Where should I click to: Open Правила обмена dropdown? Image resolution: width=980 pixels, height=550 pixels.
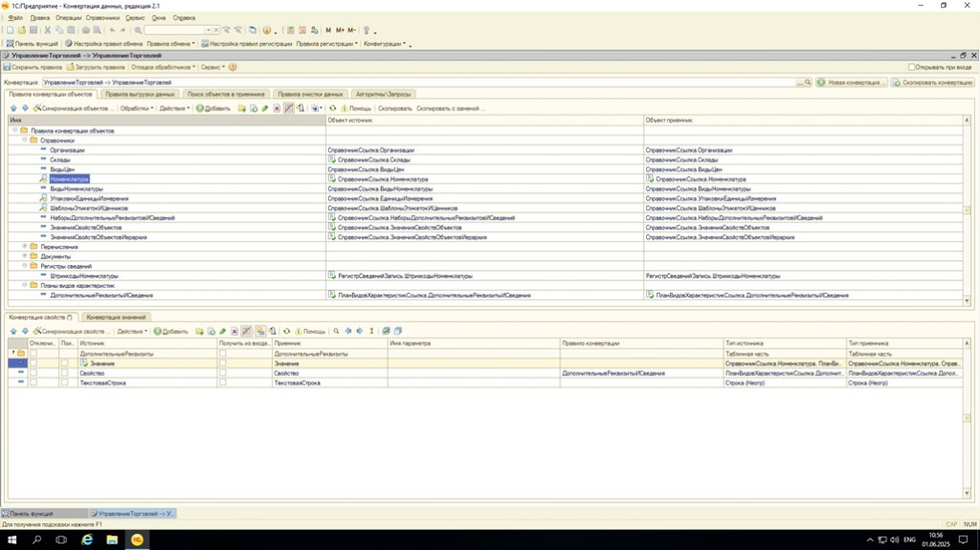170,44
